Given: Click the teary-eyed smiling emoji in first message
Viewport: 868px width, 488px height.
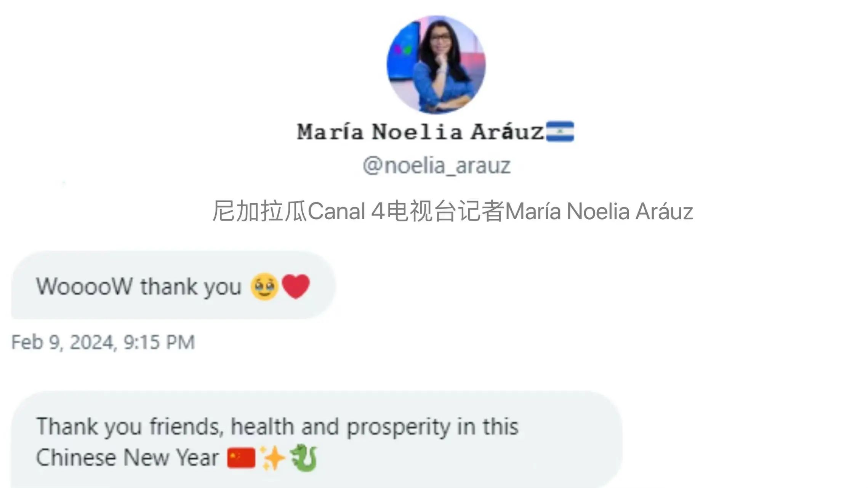Looking at the screenshot, I should coord(264,287).
